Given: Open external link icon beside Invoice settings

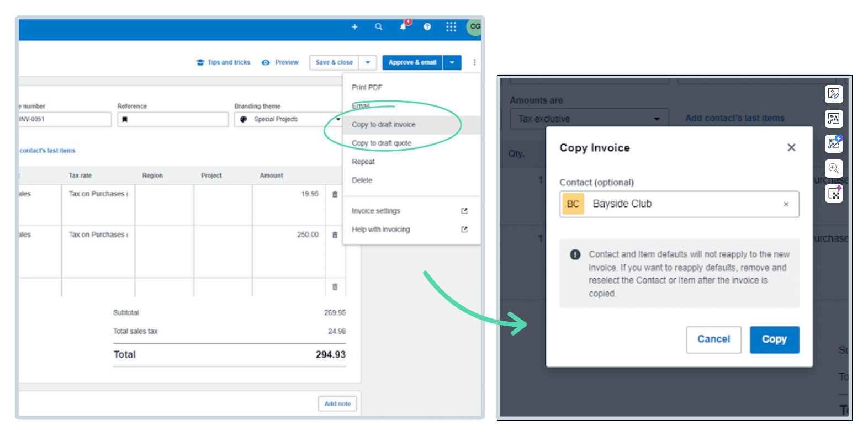Looking at the screenshot, I should [464, 211].
